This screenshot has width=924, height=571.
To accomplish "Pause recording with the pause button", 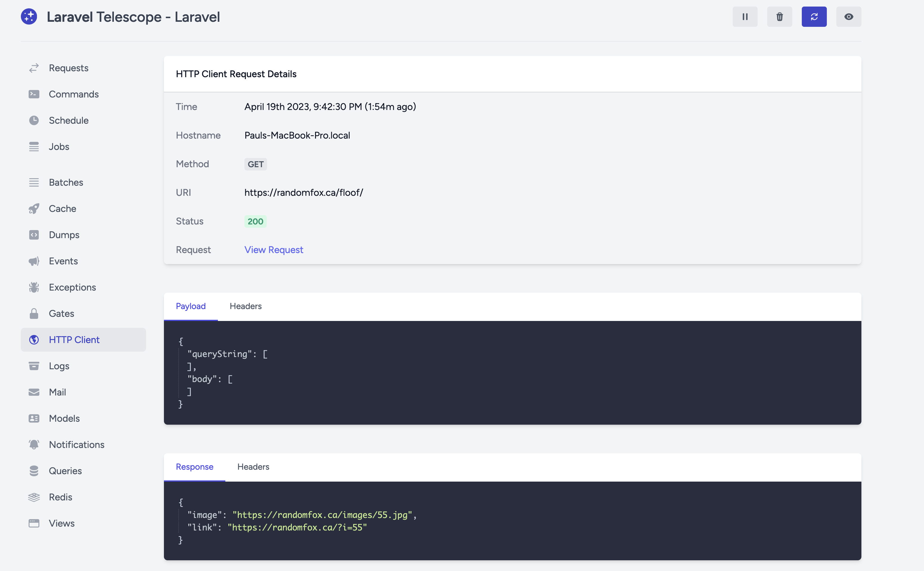I will tap(745, 17).
